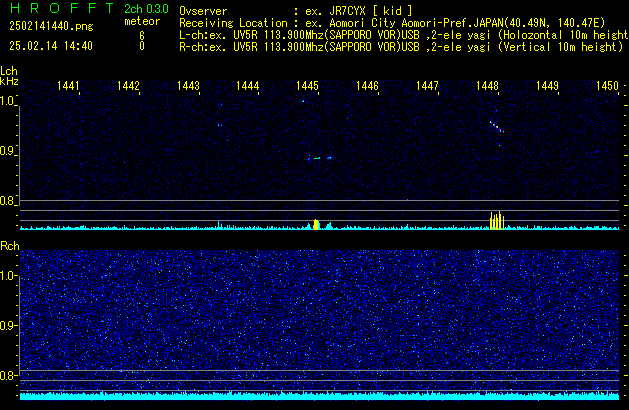Screen dimensions: 629x410
Task: Select the Lch channel label
Action: coord(9,71)
